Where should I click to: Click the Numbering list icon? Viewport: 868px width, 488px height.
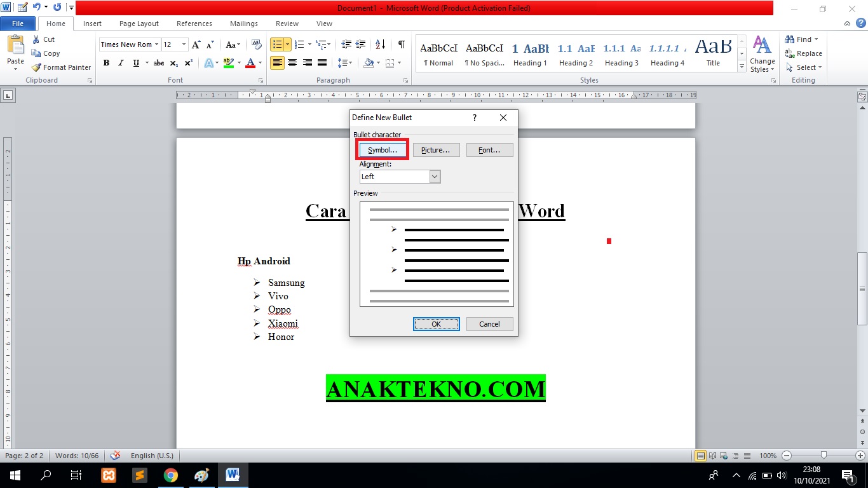click(x=300, y=44)
